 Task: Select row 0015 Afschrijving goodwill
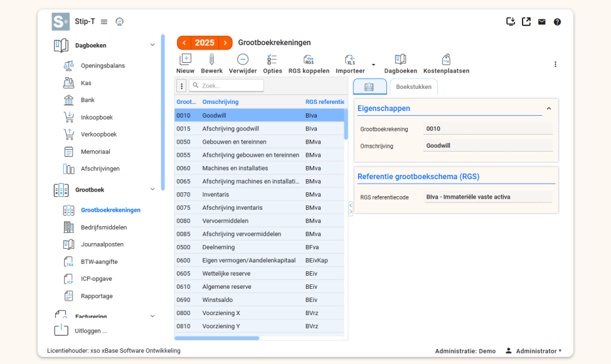(x=259, y=129)
